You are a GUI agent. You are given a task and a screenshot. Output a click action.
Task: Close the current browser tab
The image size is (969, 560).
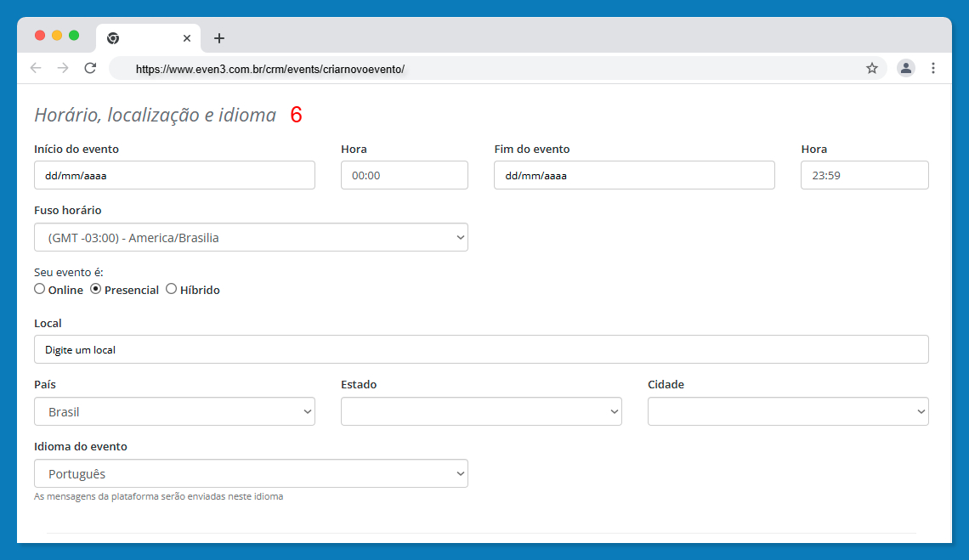(187, 38)
